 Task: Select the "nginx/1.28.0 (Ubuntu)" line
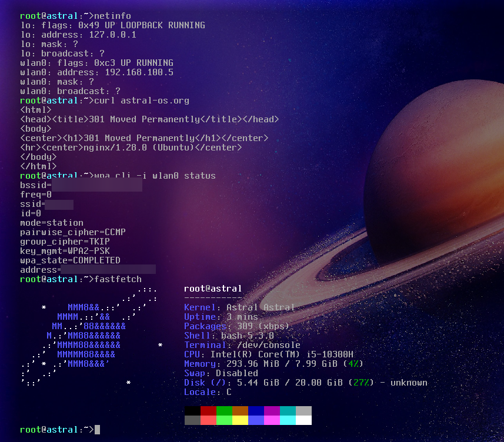(131, 148)
